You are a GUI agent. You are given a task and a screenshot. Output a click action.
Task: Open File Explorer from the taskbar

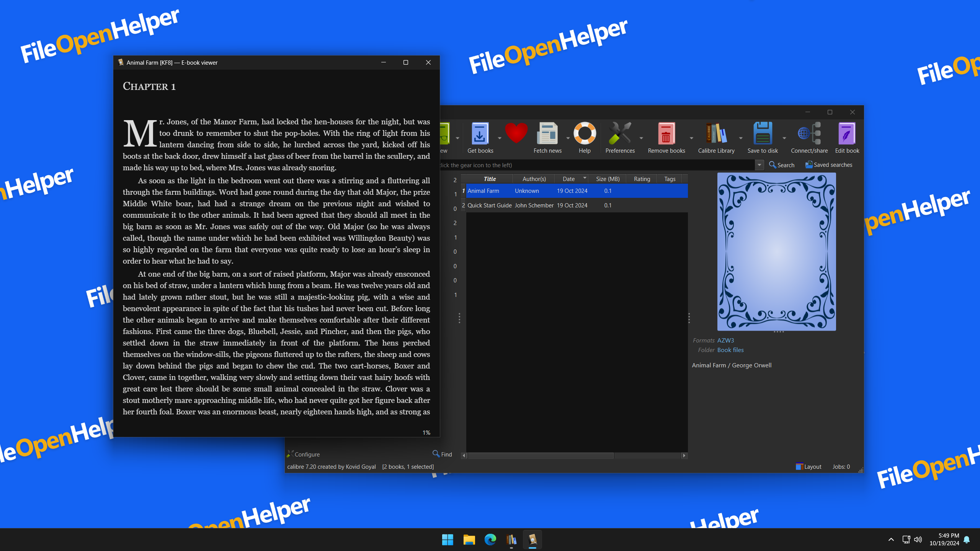click(x=469, y=540)
